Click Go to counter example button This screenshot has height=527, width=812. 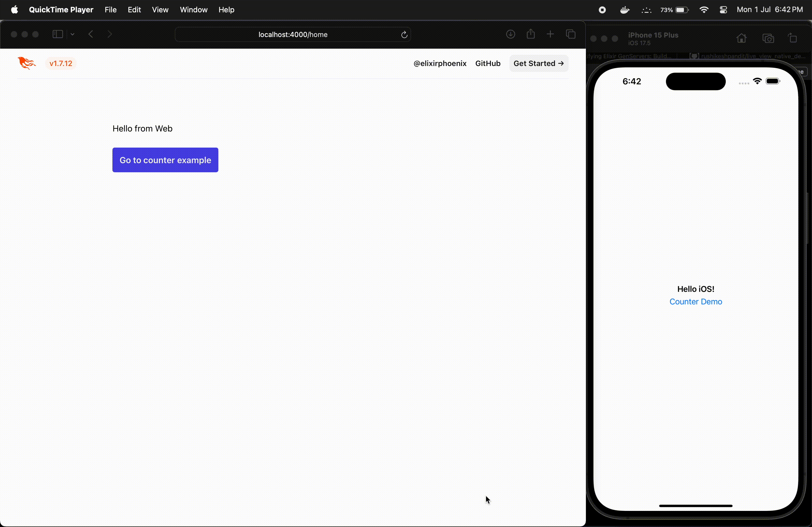coord(165,160)
